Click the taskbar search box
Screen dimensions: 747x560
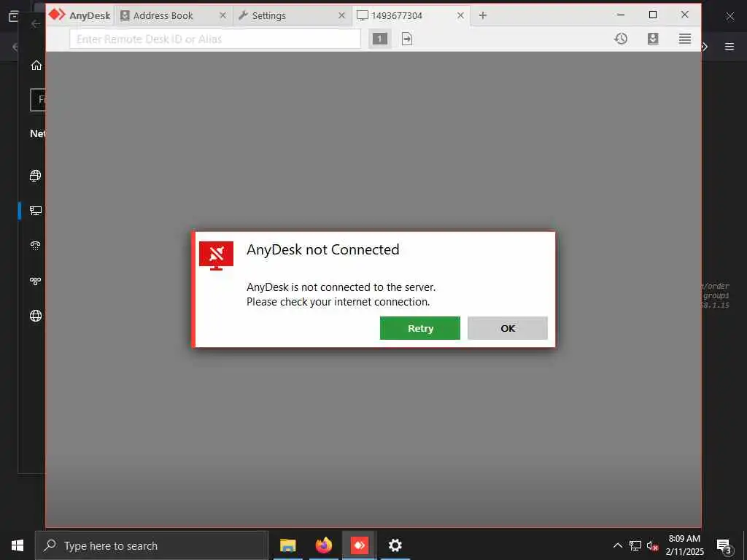coord(152,545)
